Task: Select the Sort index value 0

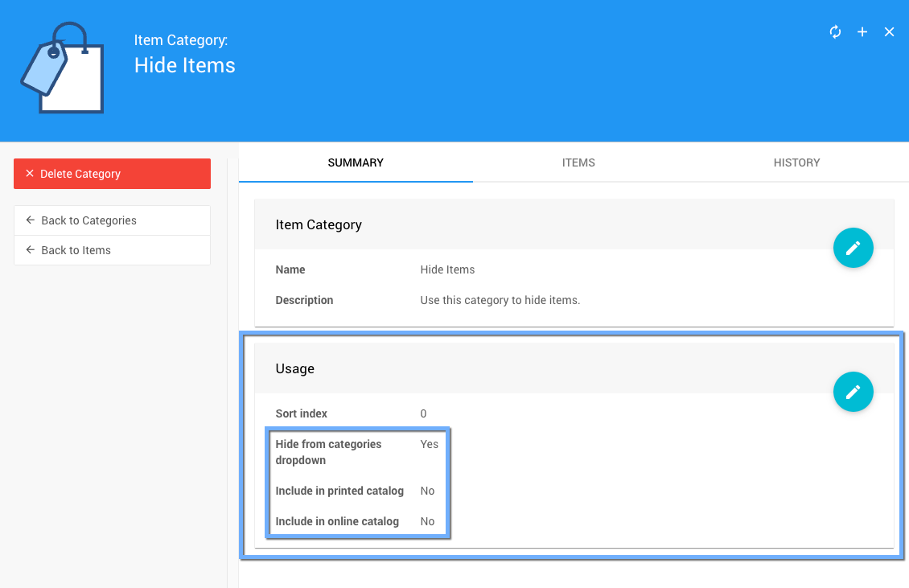Action: [424, 413]
